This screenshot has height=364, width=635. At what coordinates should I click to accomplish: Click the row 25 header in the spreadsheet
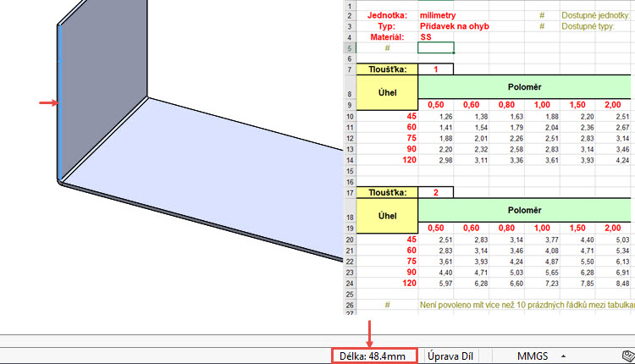350,295
